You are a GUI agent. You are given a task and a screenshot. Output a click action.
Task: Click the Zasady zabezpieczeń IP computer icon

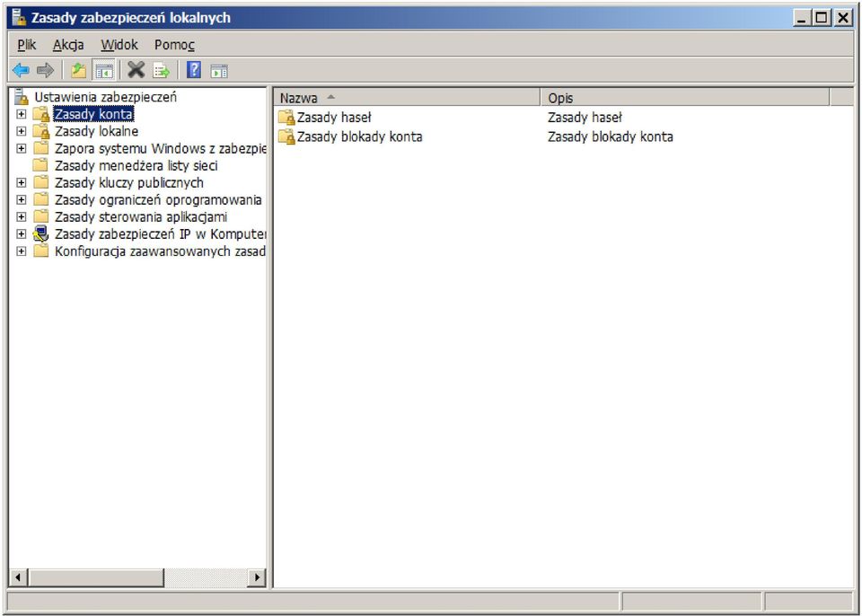click(40, 233)
